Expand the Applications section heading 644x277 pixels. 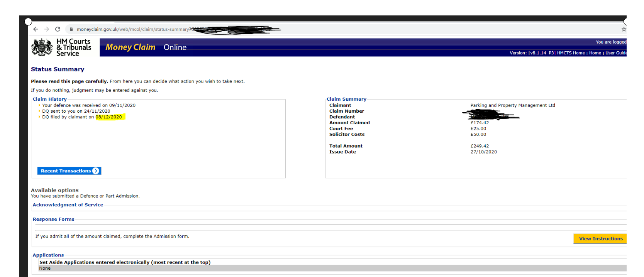(x=48, y=255)
